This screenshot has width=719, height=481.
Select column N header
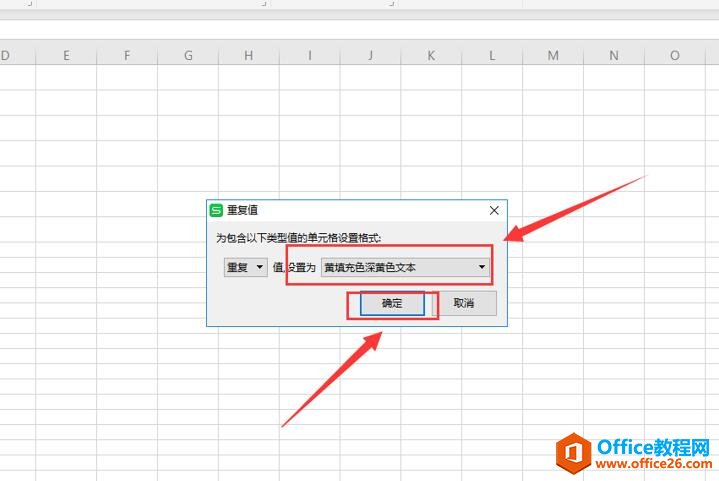(x=614, y=55)
